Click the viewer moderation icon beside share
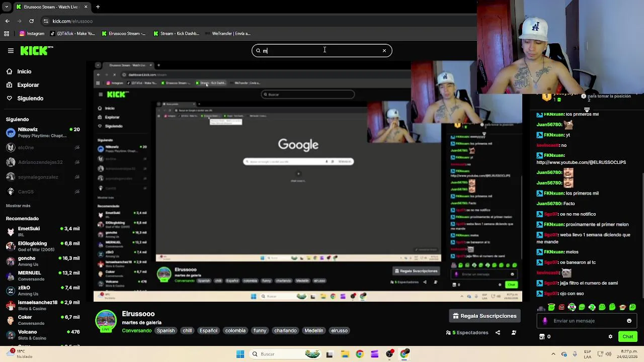Viewport: 644px width, 362px height. (x=514, y=332)
